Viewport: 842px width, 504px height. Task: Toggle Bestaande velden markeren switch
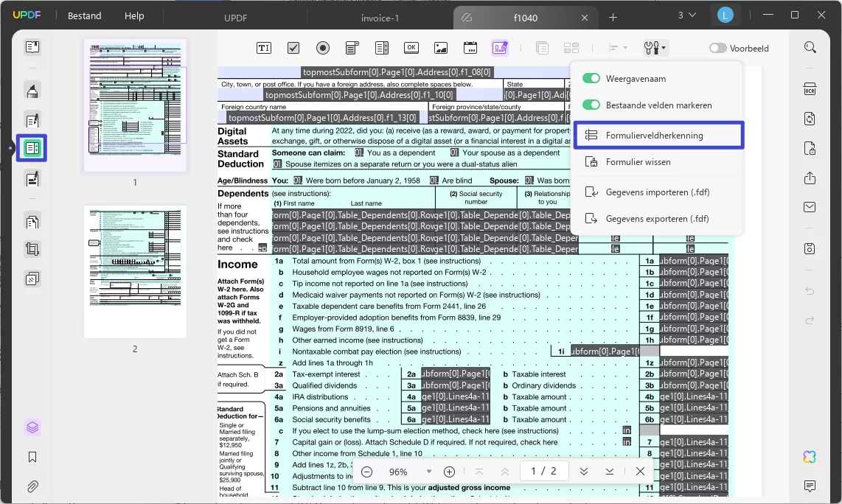pos(591,105)
